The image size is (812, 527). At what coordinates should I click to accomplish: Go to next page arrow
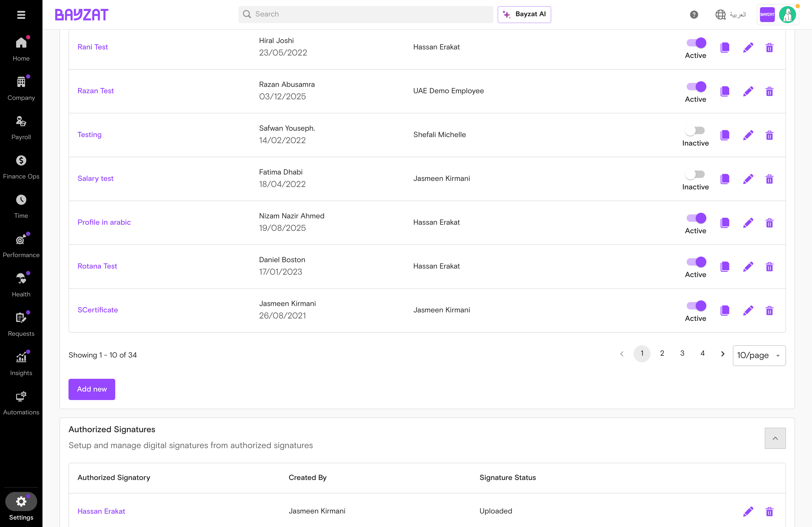coord(723,354)
